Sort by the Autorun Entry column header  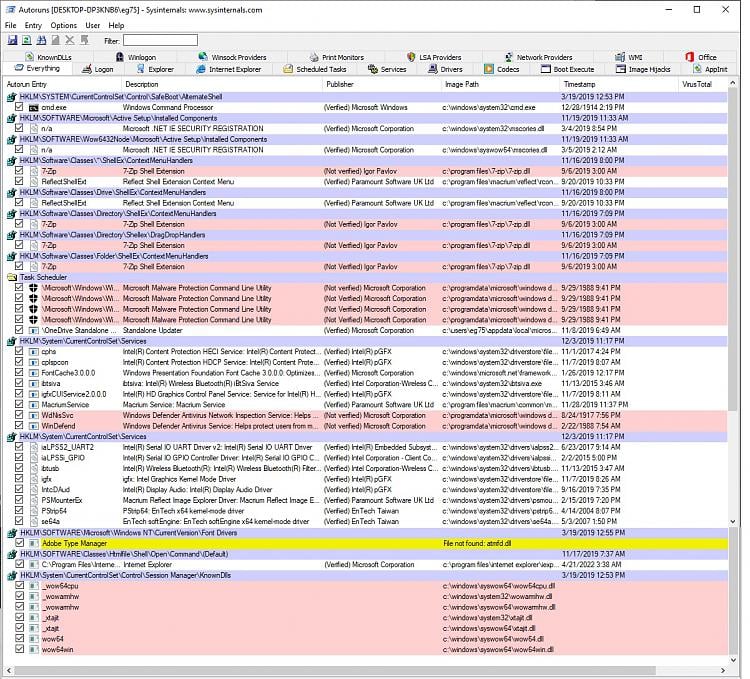point(63,84)
